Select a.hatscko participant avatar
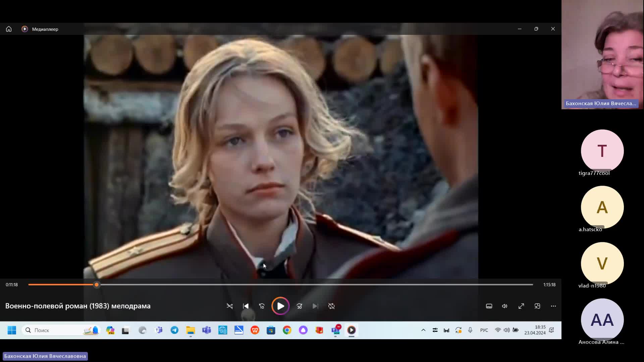The height and width of the screenshot is (362, 644). point(602,207)
